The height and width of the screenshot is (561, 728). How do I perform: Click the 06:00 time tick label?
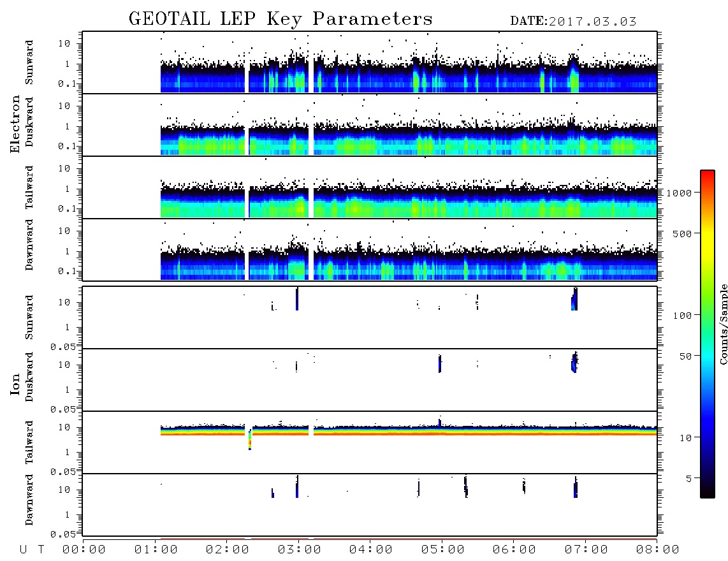(514, 550)
